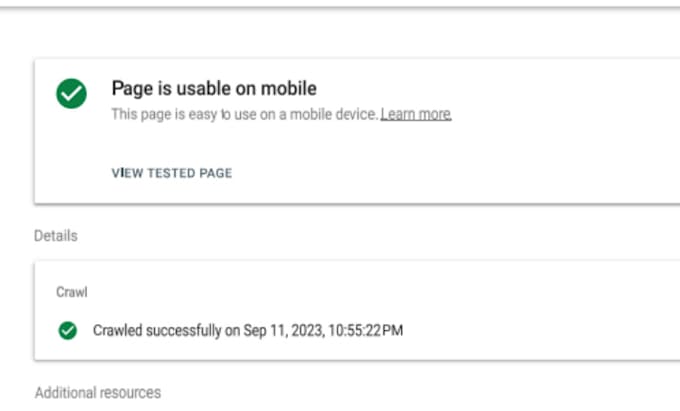Click the small green check beside Crawled successfully
Image resolution: width=680 pixels, height=411 pixels.
68,331
